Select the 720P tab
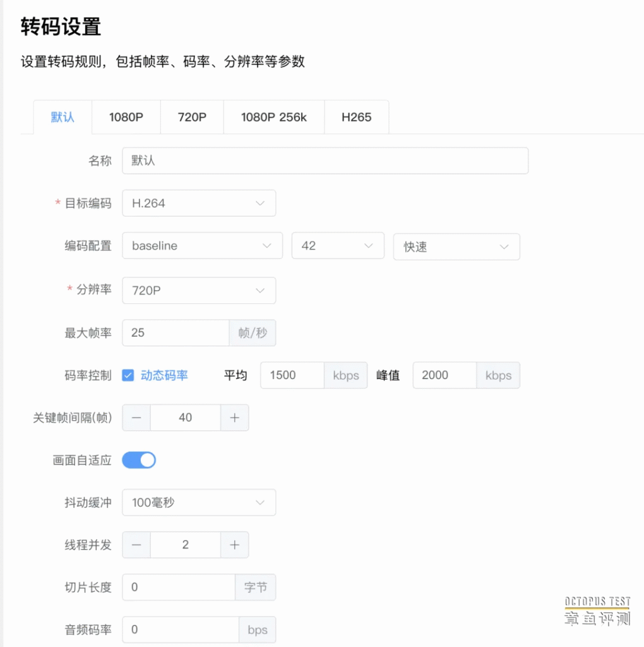 192,117
